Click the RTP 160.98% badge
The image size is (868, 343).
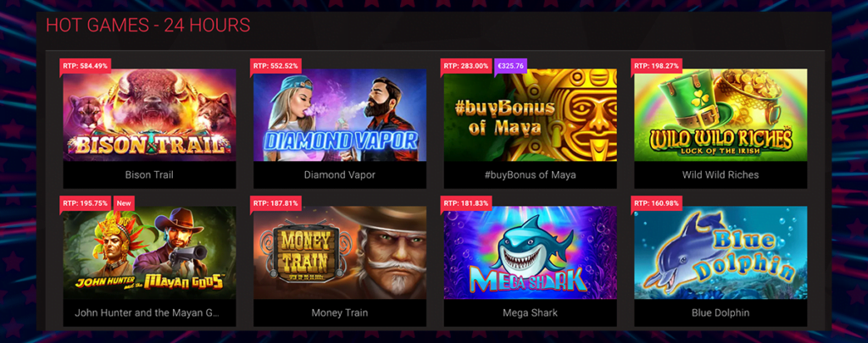tap(657, 203)
